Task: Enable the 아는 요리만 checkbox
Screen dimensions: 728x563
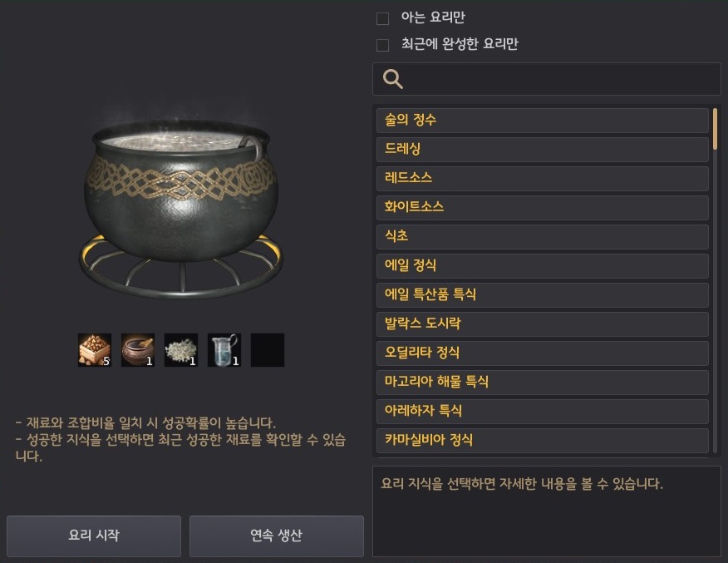Action: click(382, 18)
